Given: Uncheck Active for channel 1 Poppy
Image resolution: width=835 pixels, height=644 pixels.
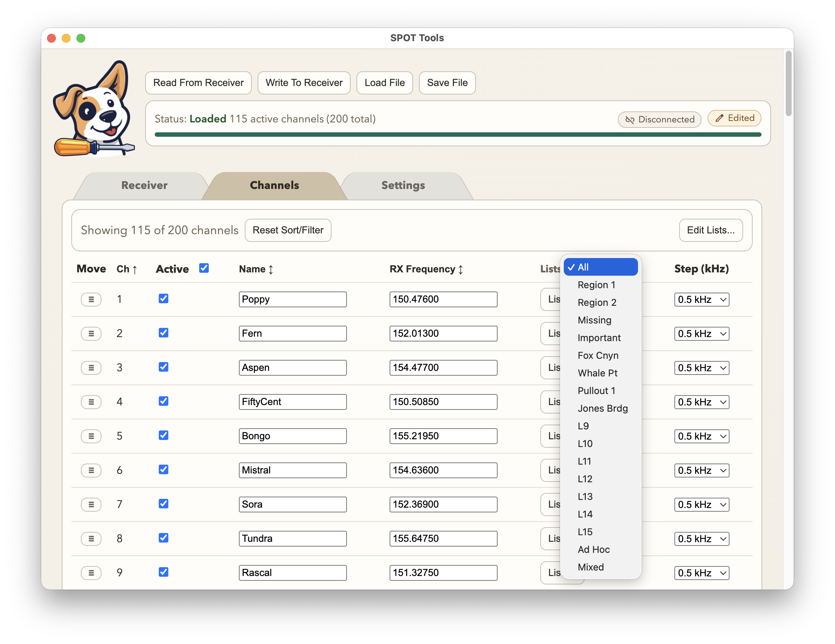Looking at the screenshot, I should (163, 299).
